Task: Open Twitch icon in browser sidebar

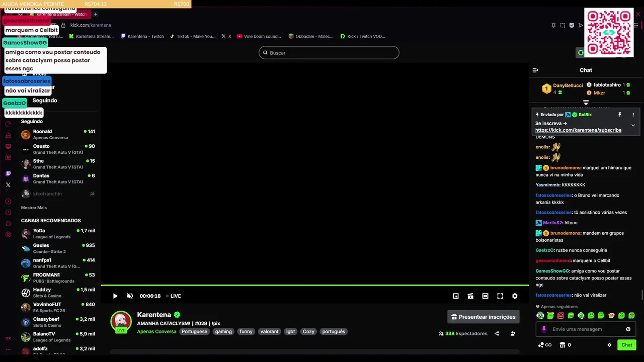Action: [8, 173]
